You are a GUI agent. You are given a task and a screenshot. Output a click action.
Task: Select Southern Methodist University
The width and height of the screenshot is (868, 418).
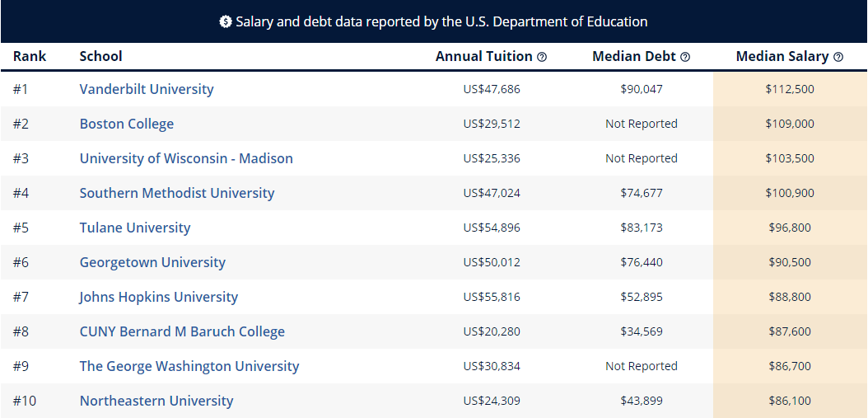click(177, 193)
